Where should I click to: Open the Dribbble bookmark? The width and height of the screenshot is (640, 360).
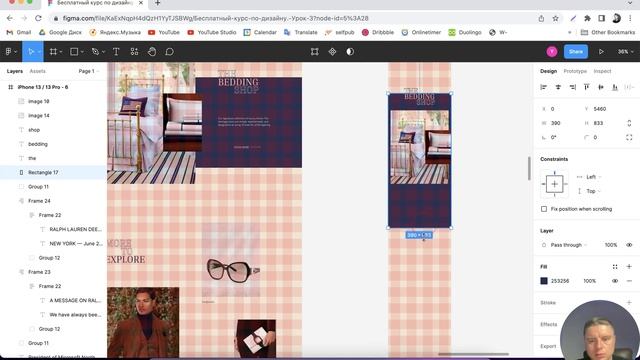coord(378,32)
